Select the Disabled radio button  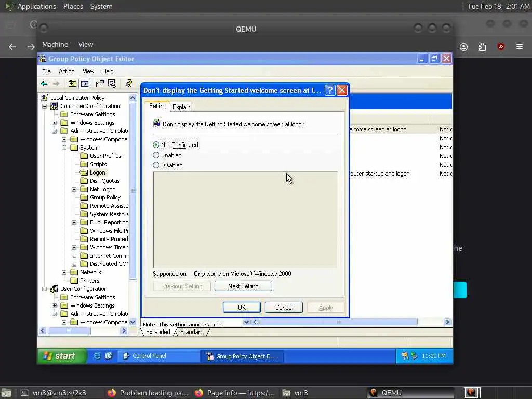[156, 165]
